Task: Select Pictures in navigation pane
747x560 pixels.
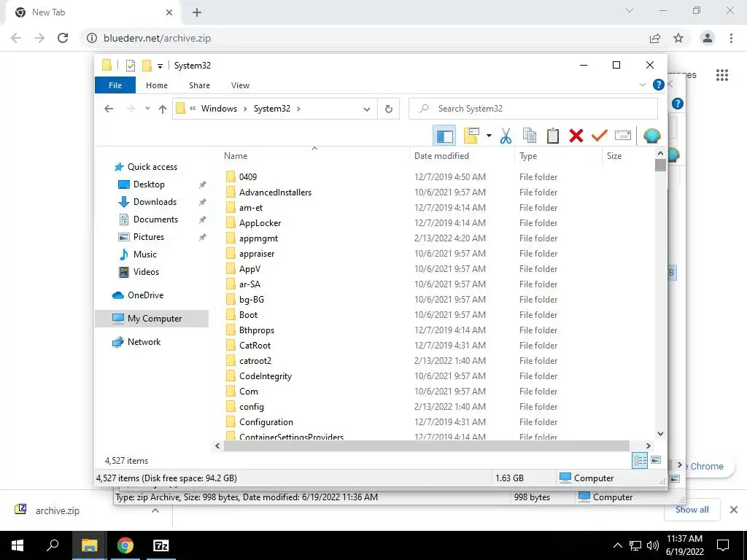Action: pos(149,237)
